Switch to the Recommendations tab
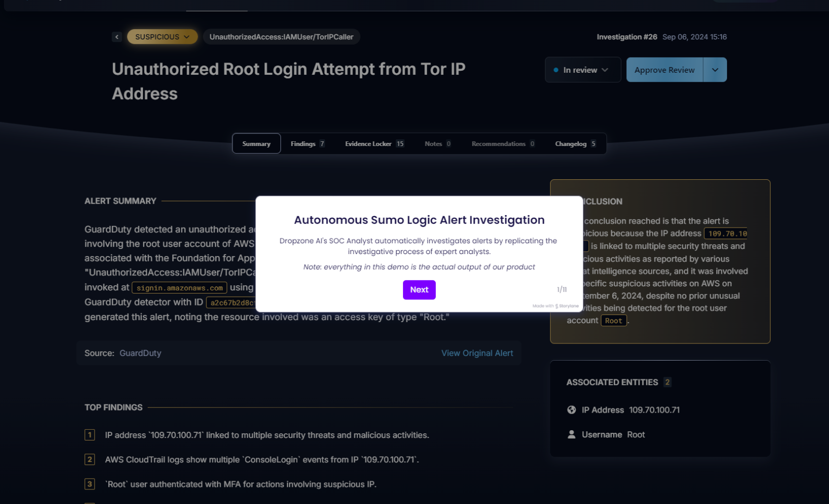This screenshot has width=829, height=504. tap(503, 143)
